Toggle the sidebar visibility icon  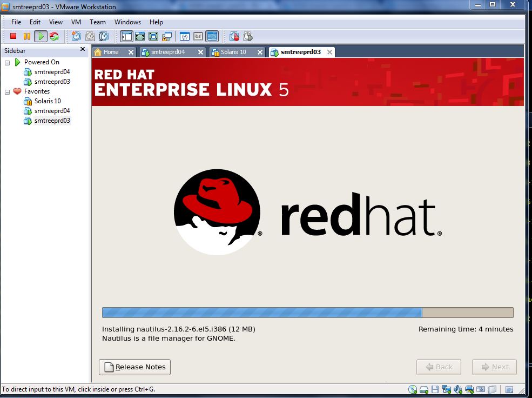coord(125,36)
